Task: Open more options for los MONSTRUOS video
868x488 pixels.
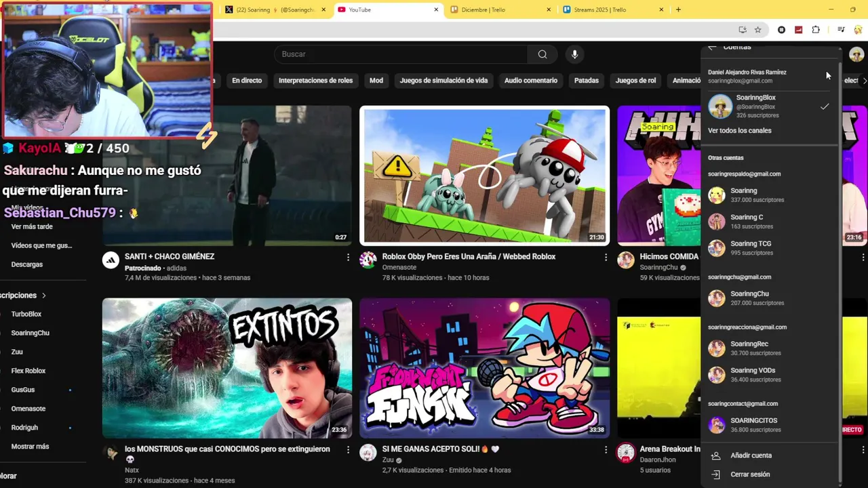Action: (x=348, y=450)
